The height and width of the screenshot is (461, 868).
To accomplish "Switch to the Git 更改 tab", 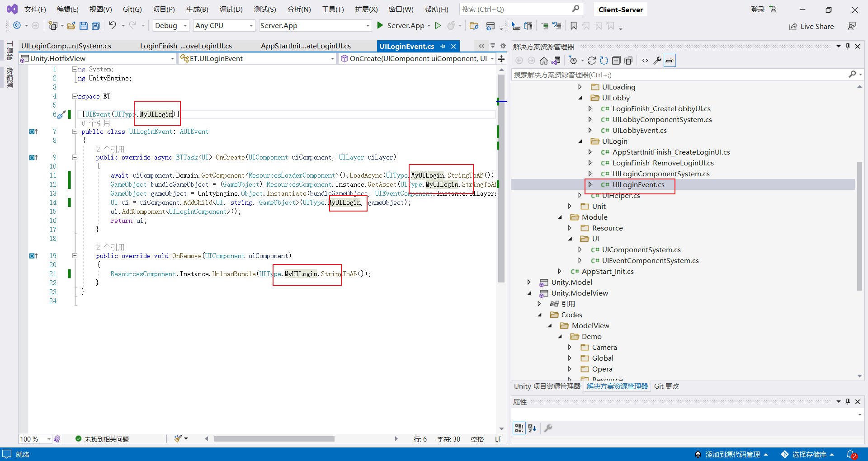I will [666, 386].
